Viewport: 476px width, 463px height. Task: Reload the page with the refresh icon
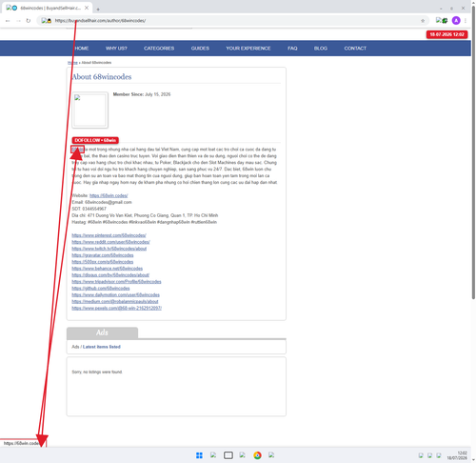coord(29,21)
